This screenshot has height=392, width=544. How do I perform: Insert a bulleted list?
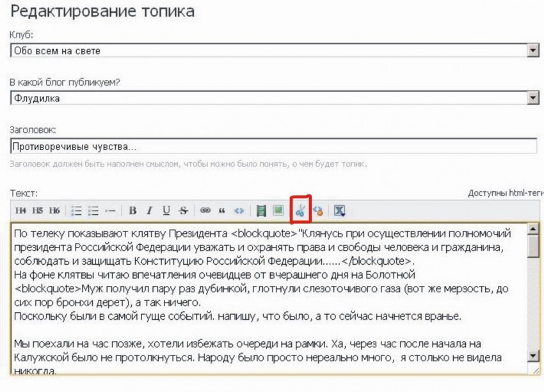click(76, 210)
